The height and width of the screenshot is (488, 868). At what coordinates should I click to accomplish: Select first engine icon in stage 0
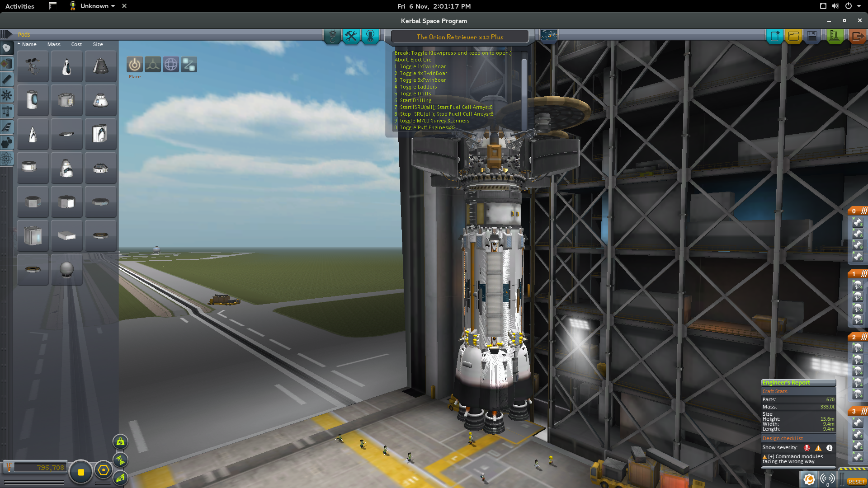(858, 222)
